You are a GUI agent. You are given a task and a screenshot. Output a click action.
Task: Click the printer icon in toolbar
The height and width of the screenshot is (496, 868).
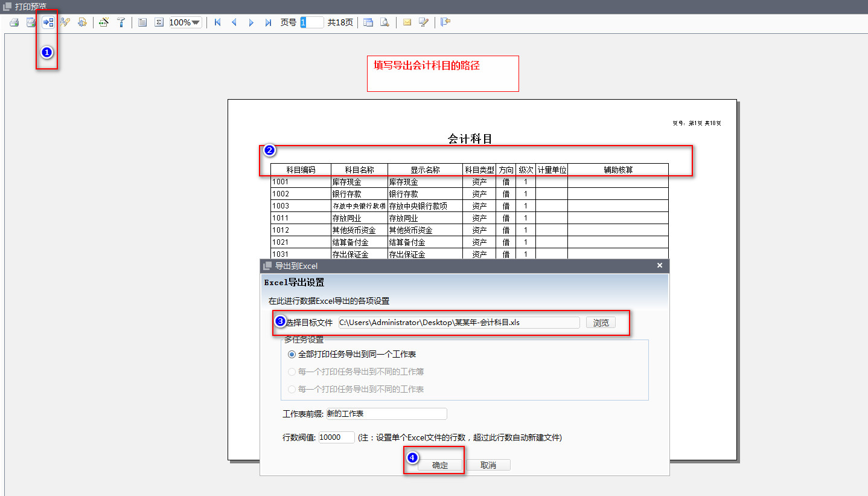[x=14, y=22]
